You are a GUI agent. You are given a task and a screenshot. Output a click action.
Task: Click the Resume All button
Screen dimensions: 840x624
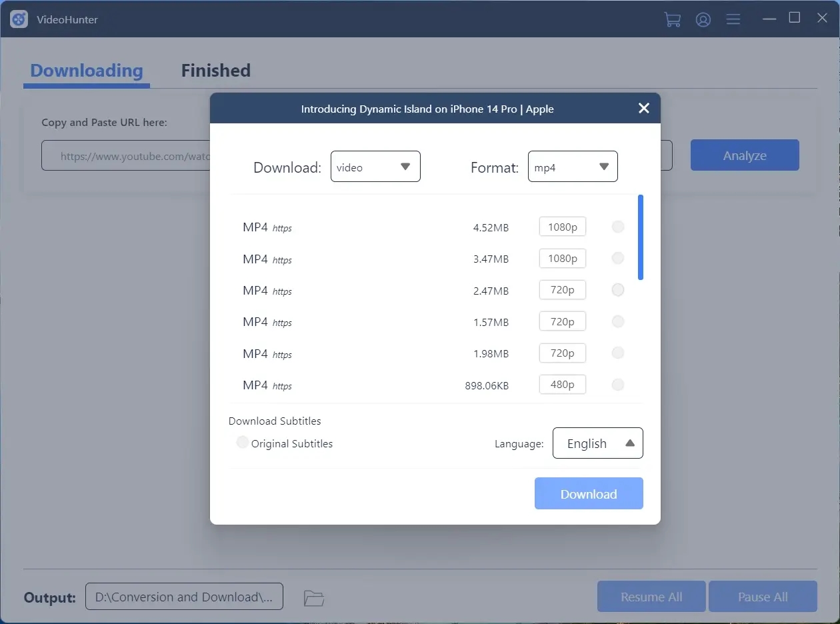tap(651, 597)
